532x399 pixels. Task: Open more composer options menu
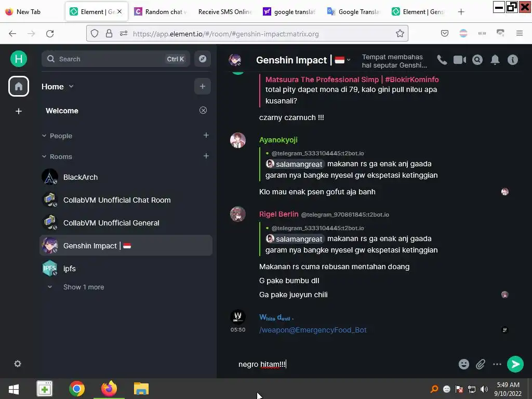(x=497, y=364)
